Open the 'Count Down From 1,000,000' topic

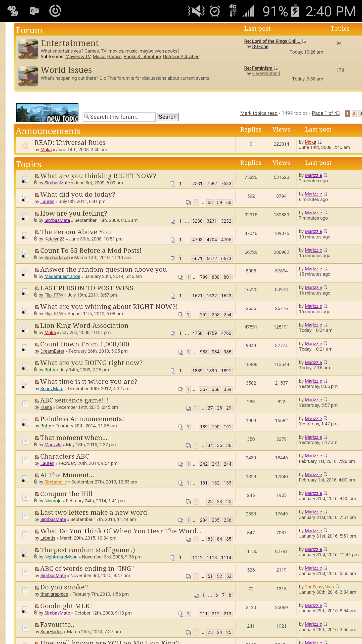(84, 344)
